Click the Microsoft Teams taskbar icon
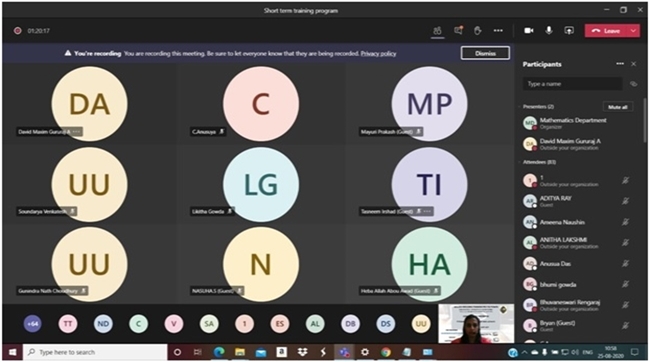Screen dimensions: 650x362 pos(344,352)
